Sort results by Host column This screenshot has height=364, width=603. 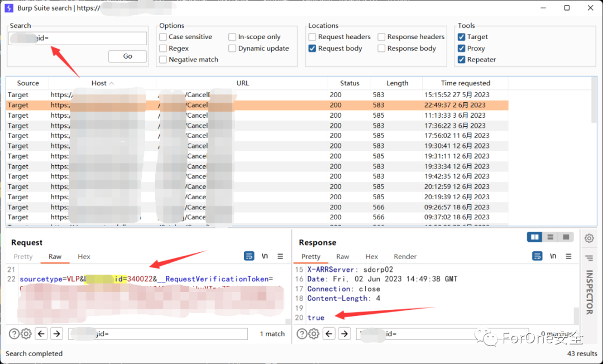(102, 83)
